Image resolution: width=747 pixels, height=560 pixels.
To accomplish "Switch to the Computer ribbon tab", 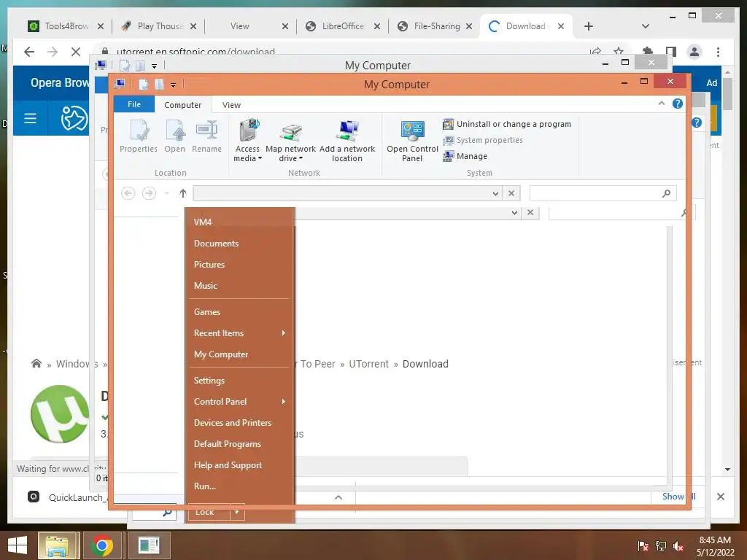I will coord(182,105).
